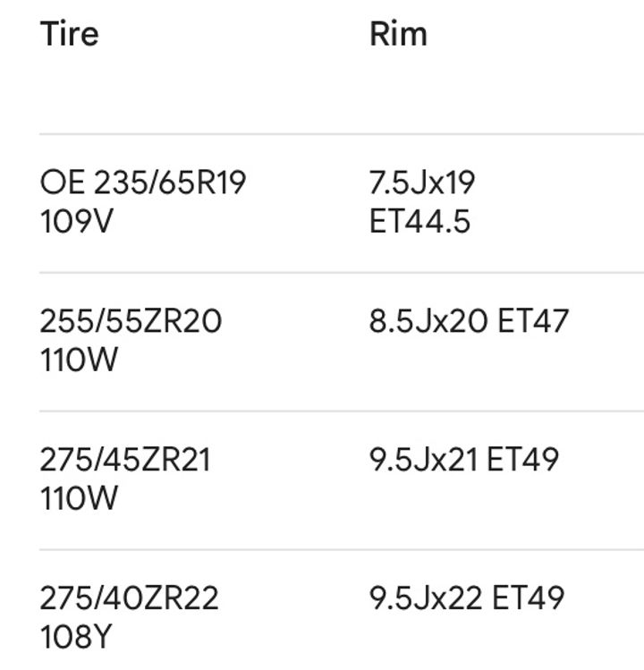Screen dimensions: 644x670
Task: Click the divider below the OE tire row
Action: pyautogui.click(x=342, y=272)
